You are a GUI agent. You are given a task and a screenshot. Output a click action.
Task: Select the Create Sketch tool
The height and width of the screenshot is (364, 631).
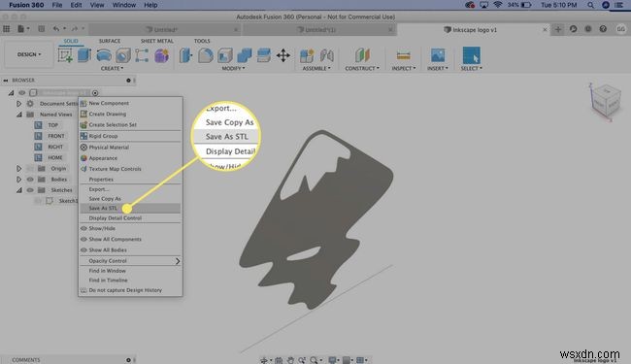pyautogui.click(x=65, y=55)
